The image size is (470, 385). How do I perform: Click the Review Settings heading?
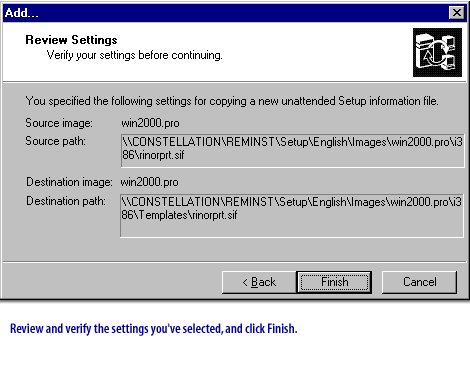coord(71,40)
